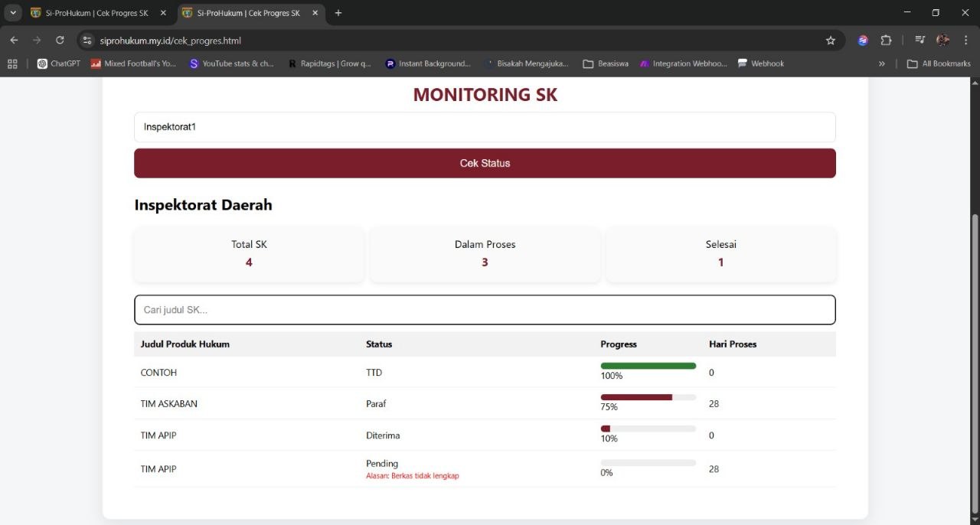
Task: Open the YouTube stats bookmark
Action: coord(234,64)
